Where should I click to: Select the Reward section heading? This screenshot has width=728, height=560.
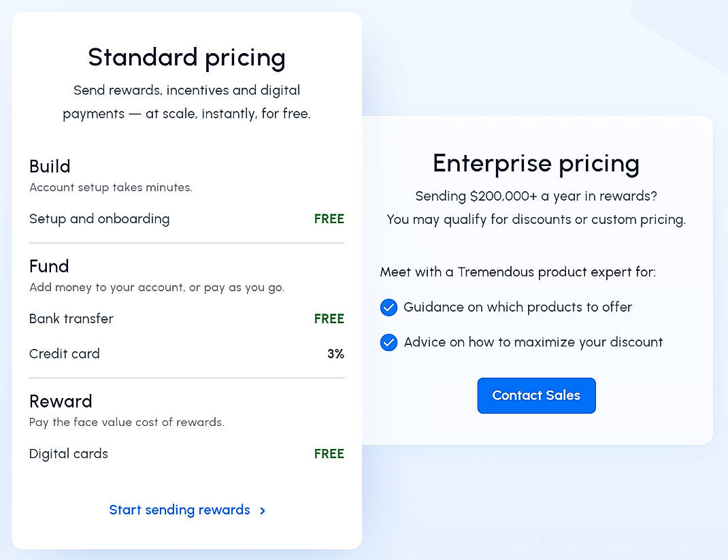tap(61, 401)
